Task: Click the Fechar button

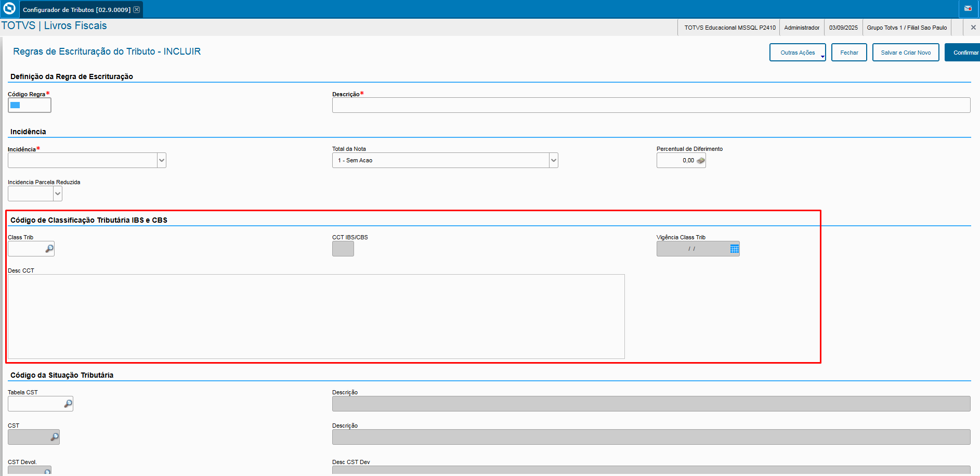Action: (x=848, y=52)
